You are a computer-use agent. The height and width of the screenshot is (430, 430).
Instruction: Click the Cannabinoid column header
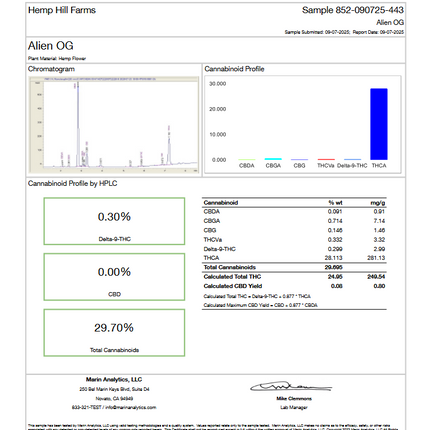click(221, 203)
